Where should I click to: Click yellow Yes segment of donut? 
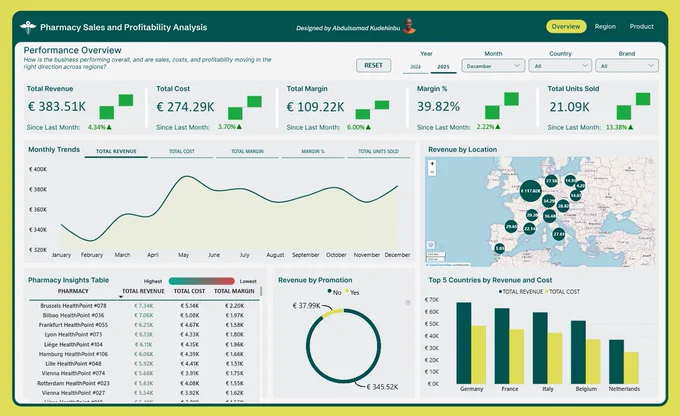[333, 312]
